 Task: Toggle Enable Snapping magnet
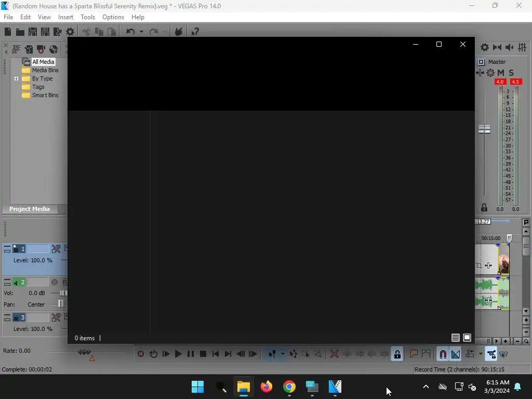click(443, 354)
